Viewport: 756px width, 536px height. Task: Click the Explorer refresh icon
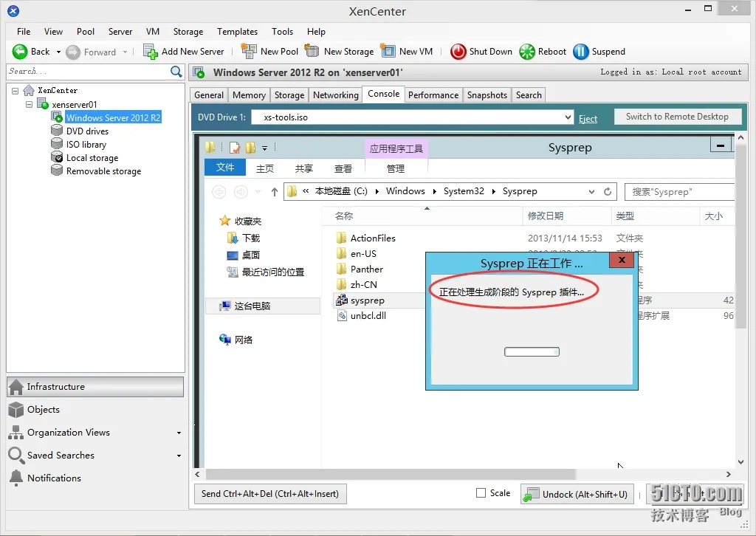coord(608,192)
